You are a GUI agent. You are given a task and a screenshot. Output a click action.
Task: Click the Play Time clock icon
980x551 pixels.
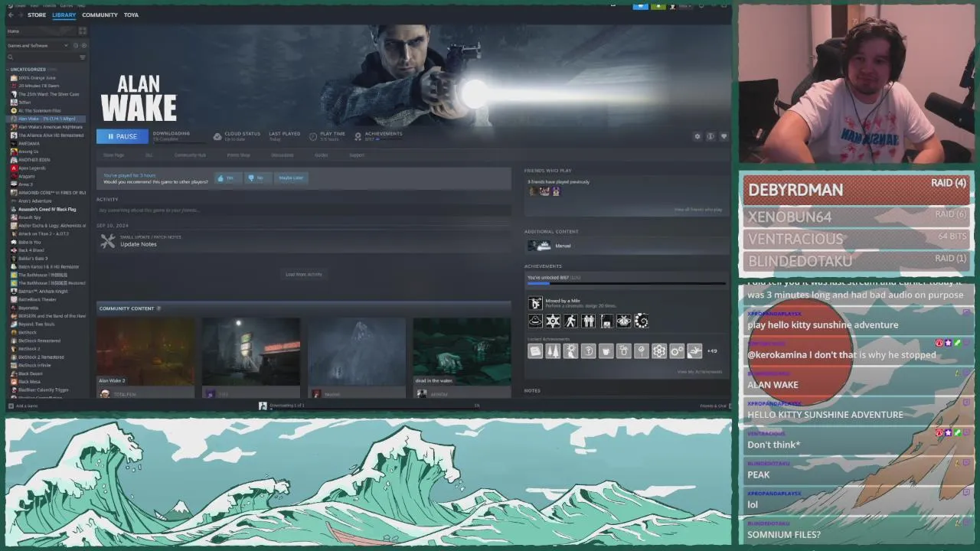click(x=313, y=136)
